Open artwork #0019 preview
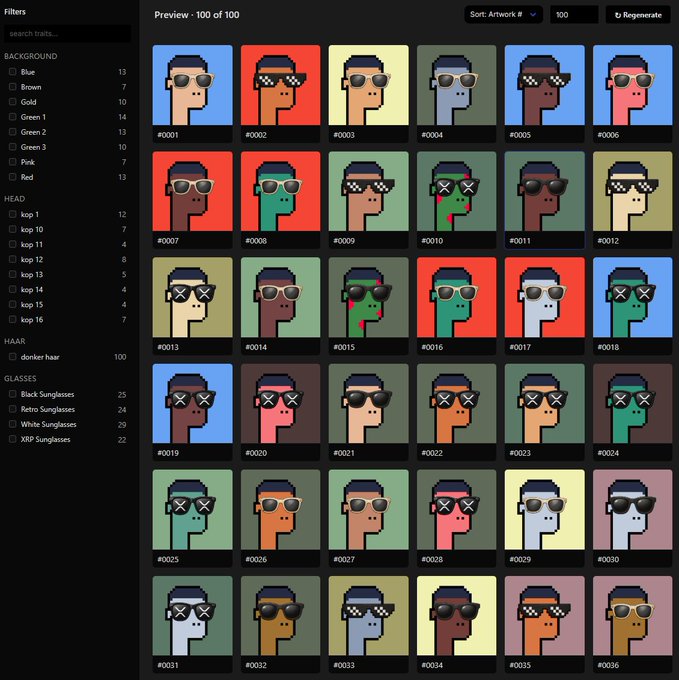The image size is (679, 680). 193,404
